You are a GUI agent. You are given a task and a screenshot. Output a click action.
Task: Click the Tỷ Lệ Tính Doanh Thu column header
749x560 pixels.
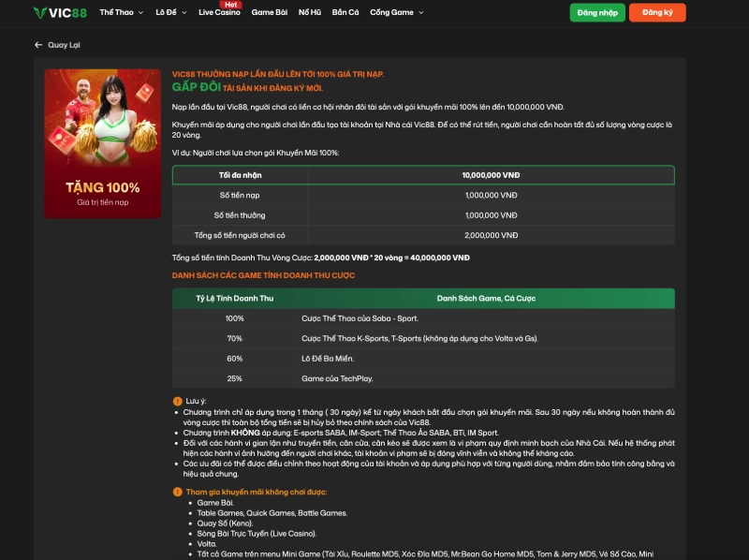[x=235, y=299]
